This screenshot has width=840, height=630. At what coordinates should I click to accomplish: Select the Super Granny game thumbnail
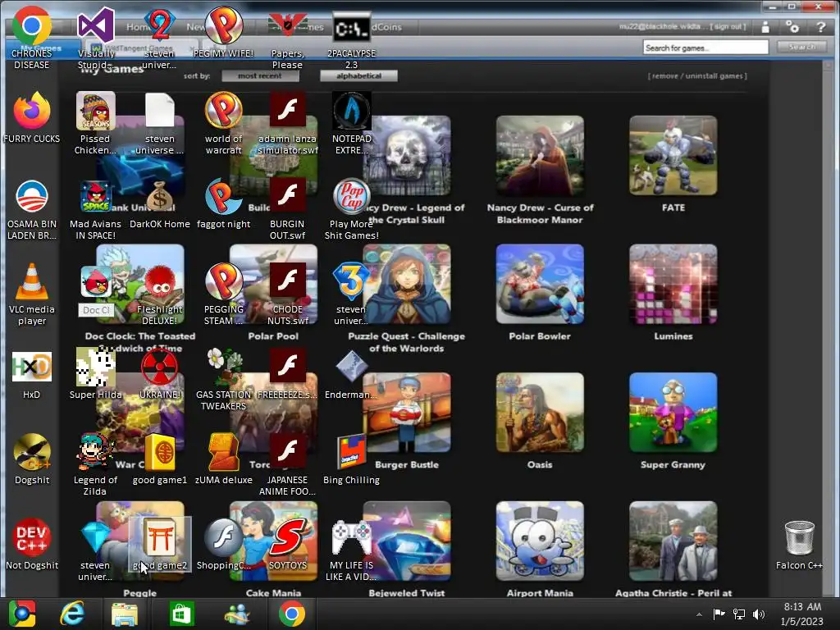(673, 413)
